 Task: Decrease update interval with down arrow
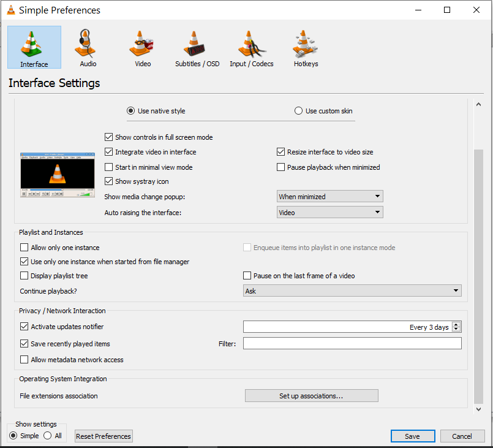coord(456,329)
